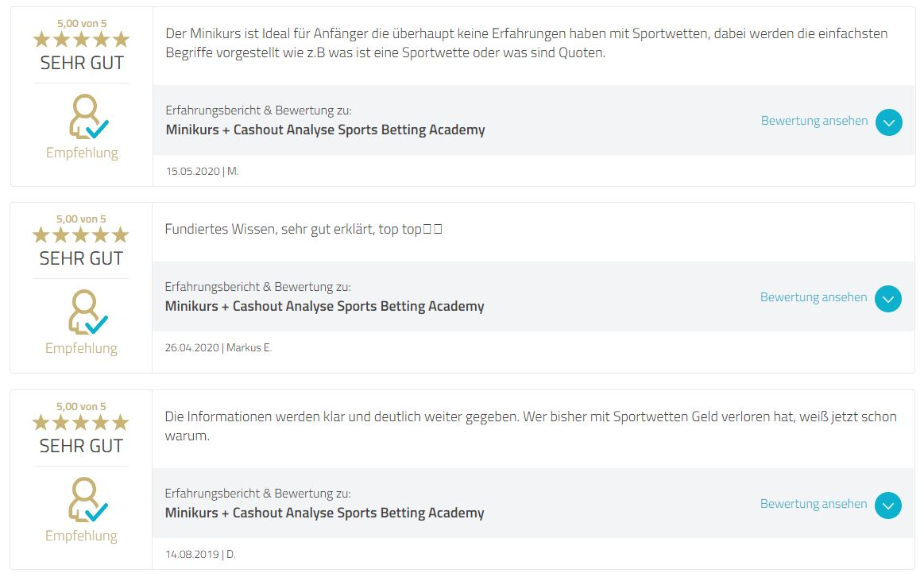Click the star rating in Markus E.'s review
Image resolution: width=924 pixels, height=581 pixels.
pos(80,234)
